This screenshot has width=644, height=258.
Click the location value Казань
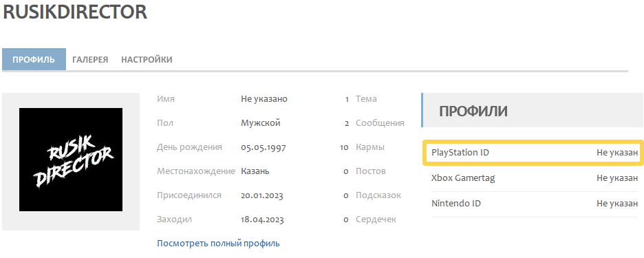click(x=255, y=171)
